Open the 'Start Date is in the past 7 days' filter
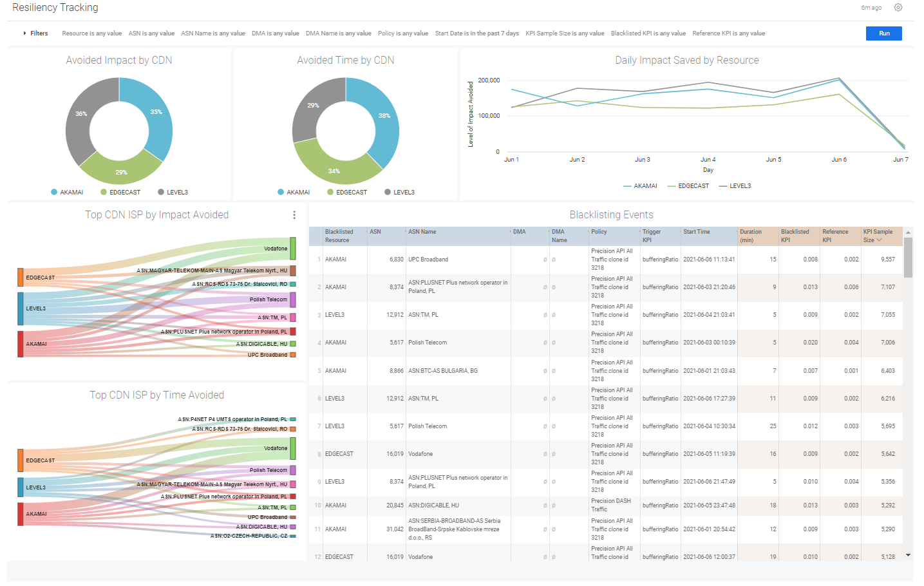This screenshot has width=924, height=586. click(x=476, y=33)
